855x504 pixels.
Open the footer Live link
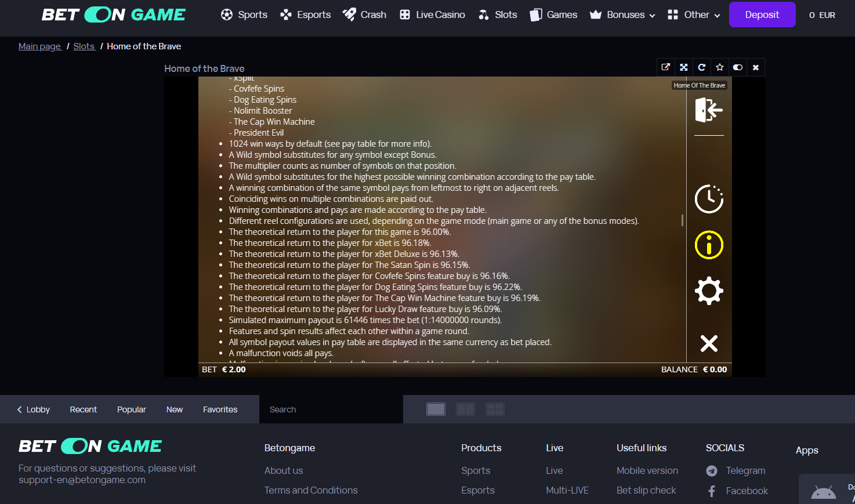pos(555,470)
